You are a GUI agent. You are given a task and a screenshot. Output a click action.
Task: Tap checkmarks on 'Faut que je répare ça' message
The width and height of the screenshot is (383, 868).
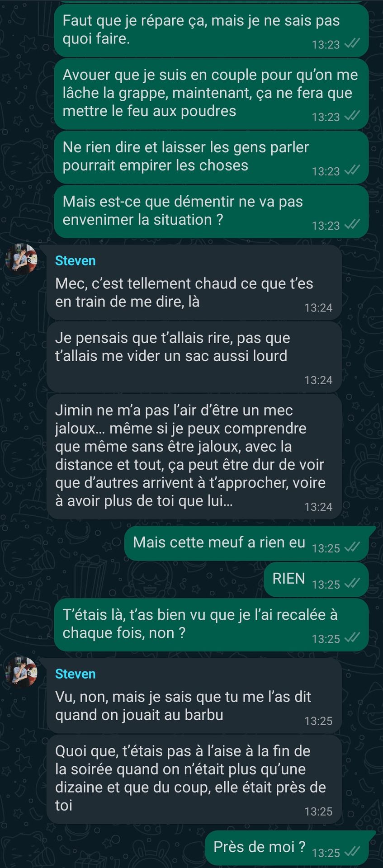click(x=352, y=44)
